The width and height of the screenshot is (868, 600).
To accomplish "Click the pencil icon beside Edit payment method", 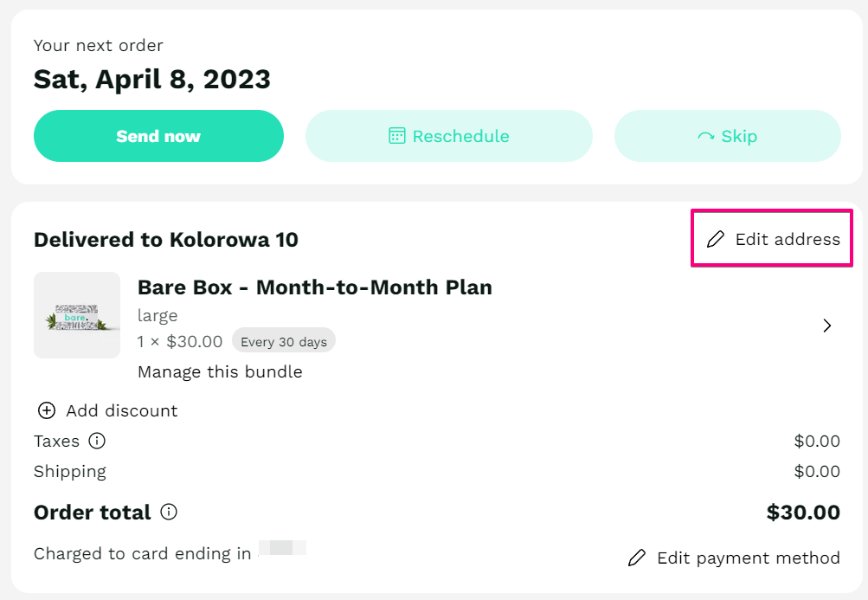I will (x=637, y=558).
